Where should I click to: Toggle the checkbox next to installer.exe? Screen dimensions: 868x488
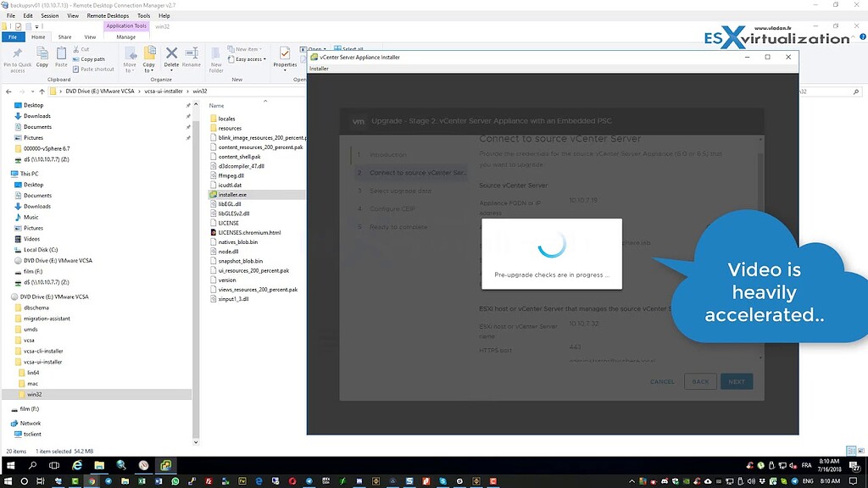(x=209, y=194)
